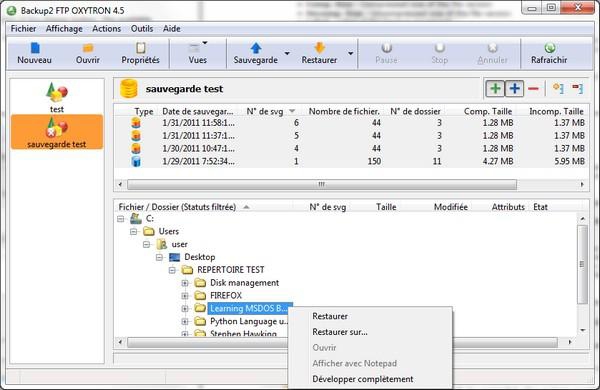600x390 pixels.
Task: Click the FIREFOX folder icon
Action: tap(200, 295)
